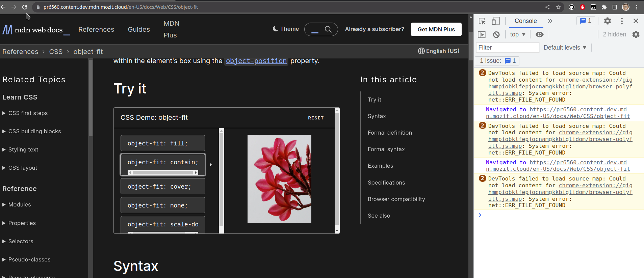Image resolution: width=644 pixels, height=278 pixels.
Task: Reload the page with the refresh icon
Action: click(25, 7)
